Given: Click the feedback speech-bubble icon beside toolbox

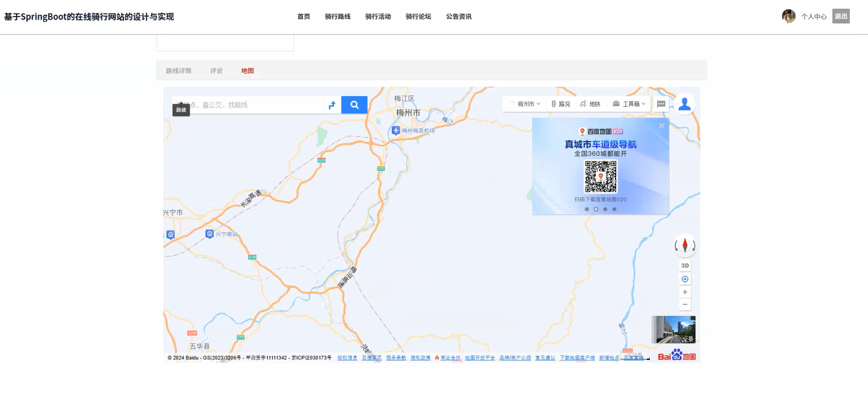Looking at the screenshot, I should [661, 104].
